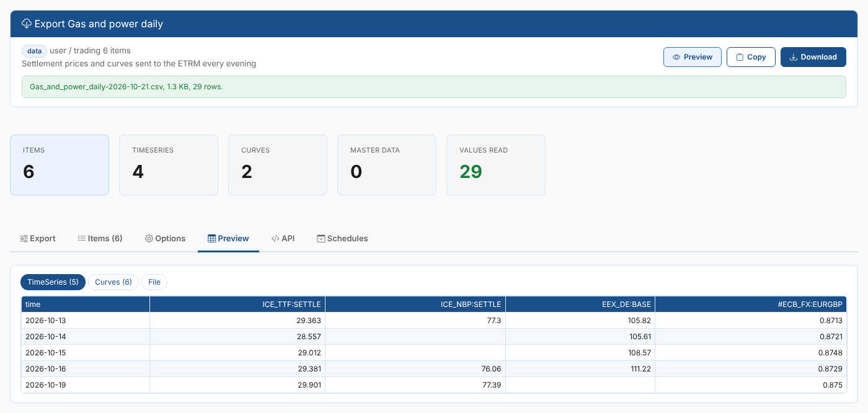This screenshot has height=413, width=868.
Task: Click the 'user / trading 6 items' text
Action: 90,50
